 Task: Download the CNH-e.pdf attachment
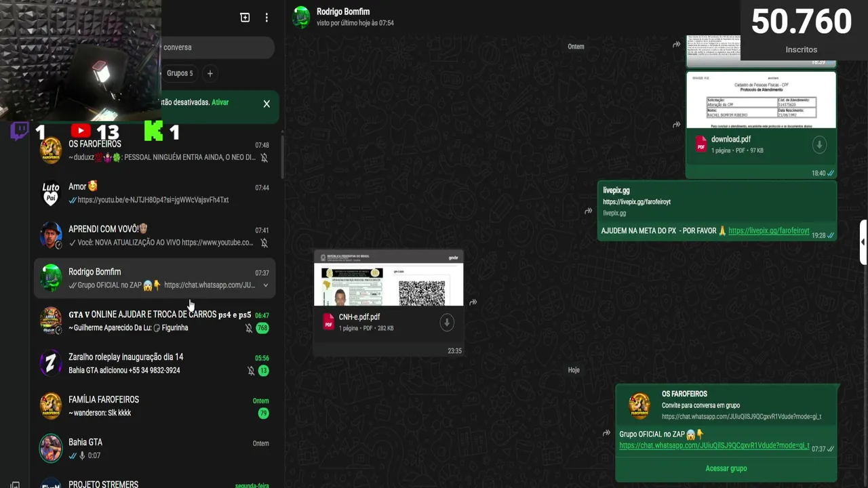coord(446,323)
